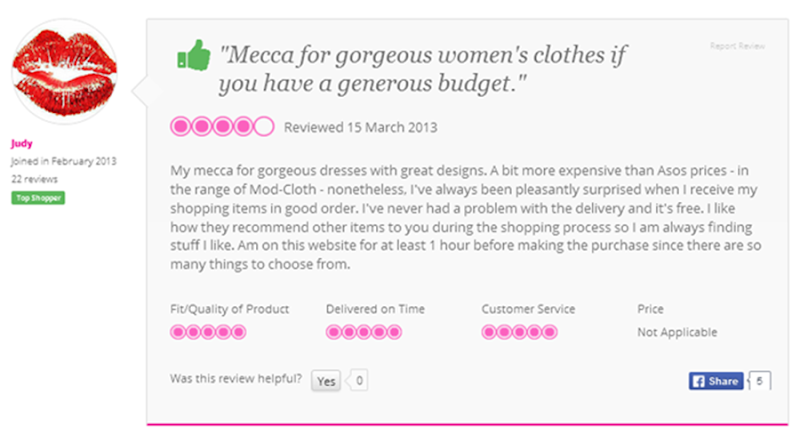Click the empty fifth overall rating circle
Screen dimensions: 800x444
point(264,127)
